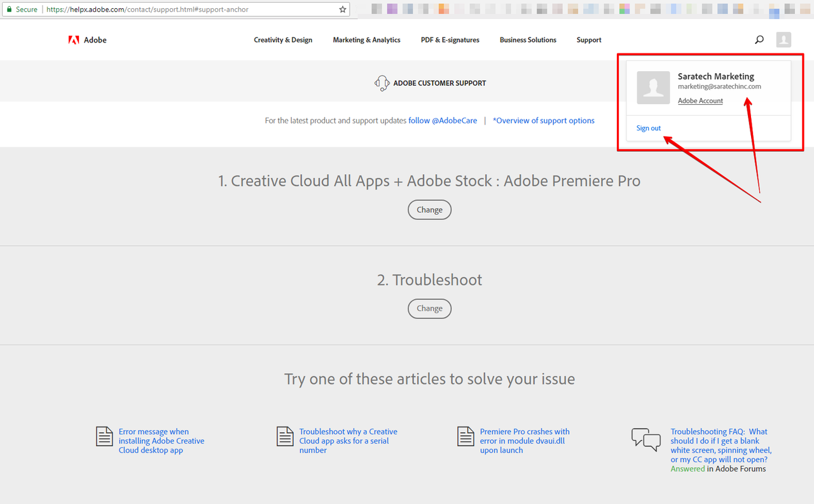
Task: Click the bookmark star in the address bar
Action: (x=342, y=9)
